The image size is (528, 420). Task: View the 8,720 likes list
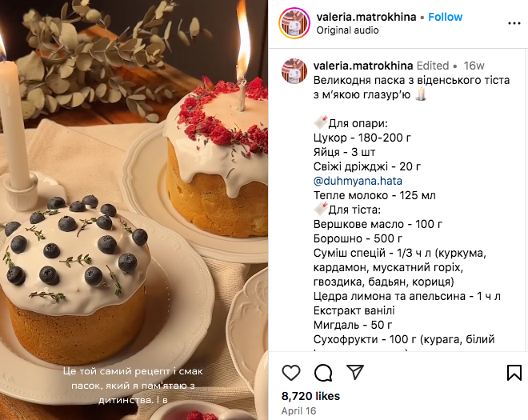310,396
